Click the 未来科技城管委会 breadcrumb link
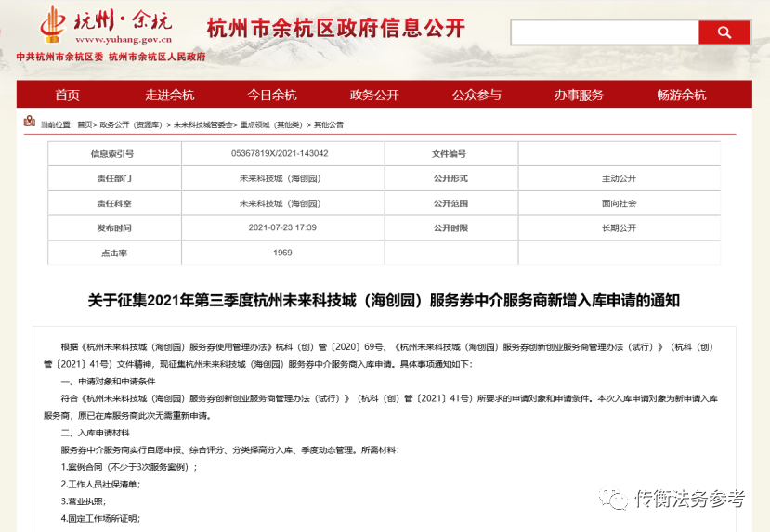770x532 pixels. [202, 124]
